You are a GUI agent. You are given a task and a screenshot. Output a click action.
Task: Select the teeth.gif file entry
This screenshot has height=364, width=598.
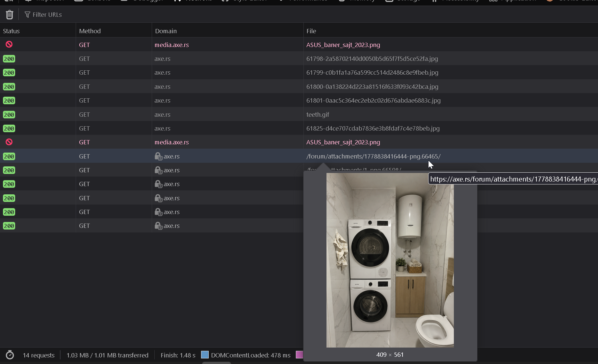click(318, 114)
